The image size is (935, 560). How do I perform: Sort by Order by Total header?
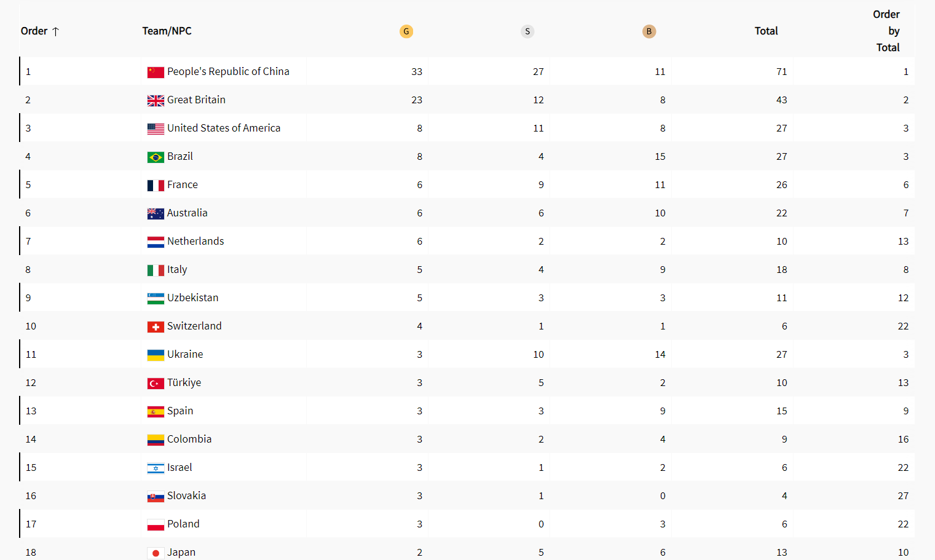pos(888,31)
